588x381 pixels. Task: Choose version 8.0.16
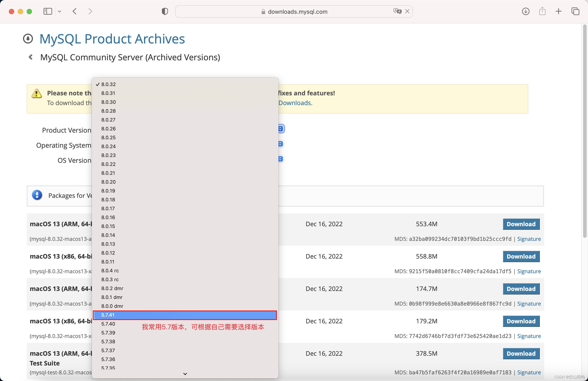coord(185,218)
